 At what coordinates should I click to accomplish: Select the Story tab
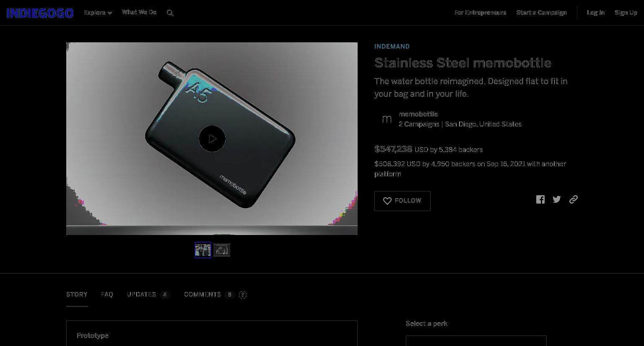(77, 294)
